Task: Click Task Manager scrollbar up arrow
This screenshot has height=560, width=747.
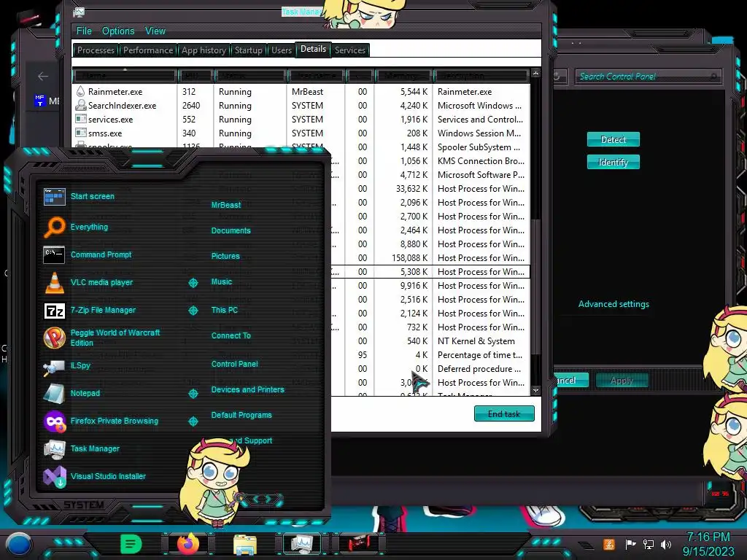Action: pyautogui.click(x=536, y=73)
